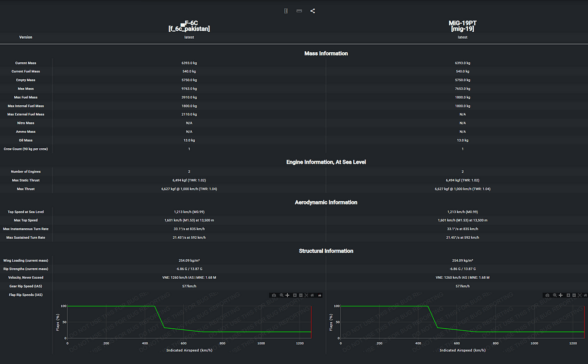Zoom out on F-6C flap chart
The height and width of the screenshot is (364, 588).
301,295
